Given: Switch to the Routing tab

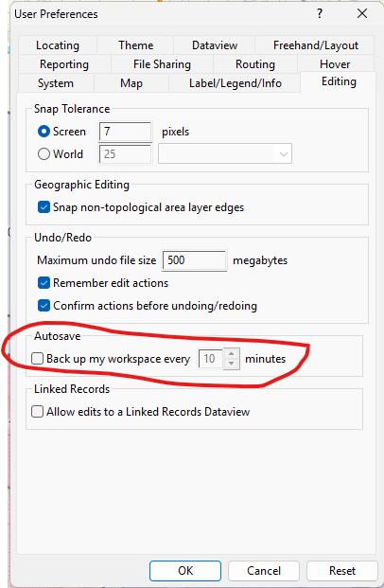Looking at the screenshot, I should point(255,64).
